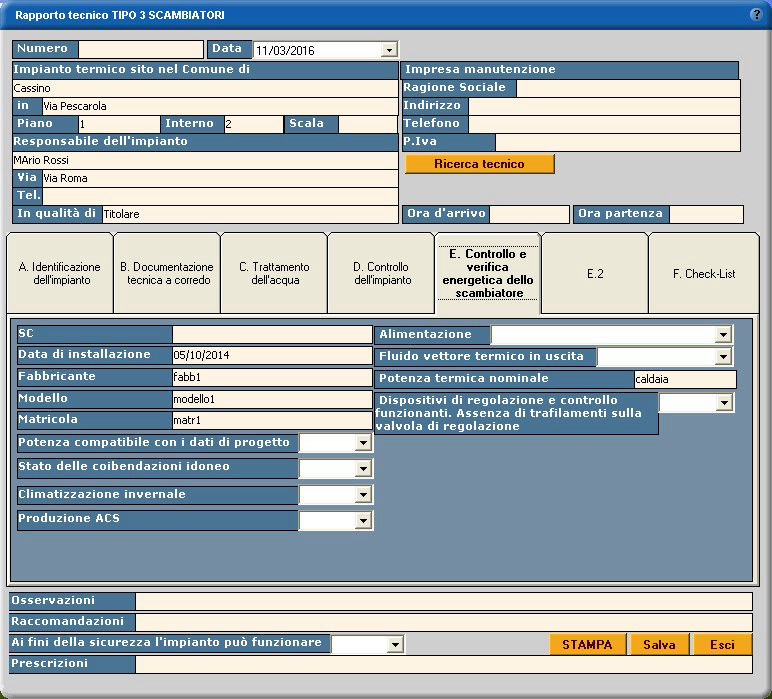
Task: Expand the Climatizzazione invernale dropdown
Action: pyautogui.click(x=363, y=494)
